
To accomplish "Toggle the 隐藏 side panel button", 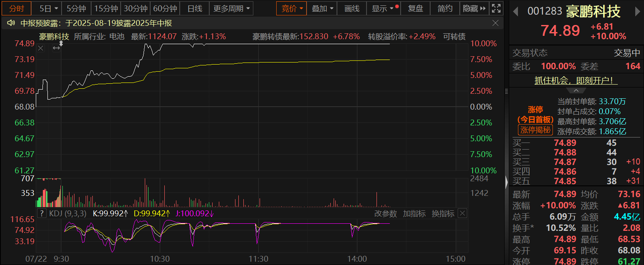I will [474, 8].
